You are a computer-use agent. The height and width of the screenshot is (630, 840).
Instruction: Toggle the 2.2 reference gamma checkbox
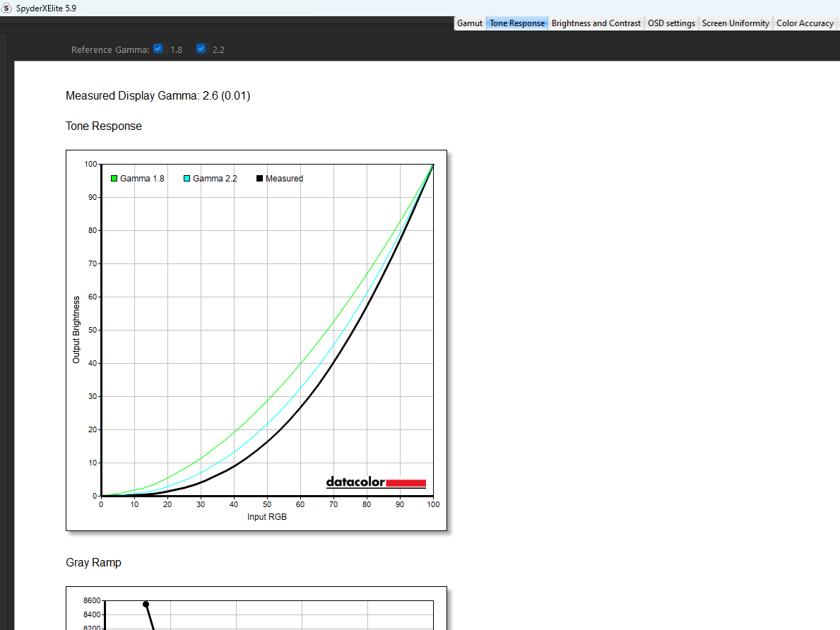[201, 49]
